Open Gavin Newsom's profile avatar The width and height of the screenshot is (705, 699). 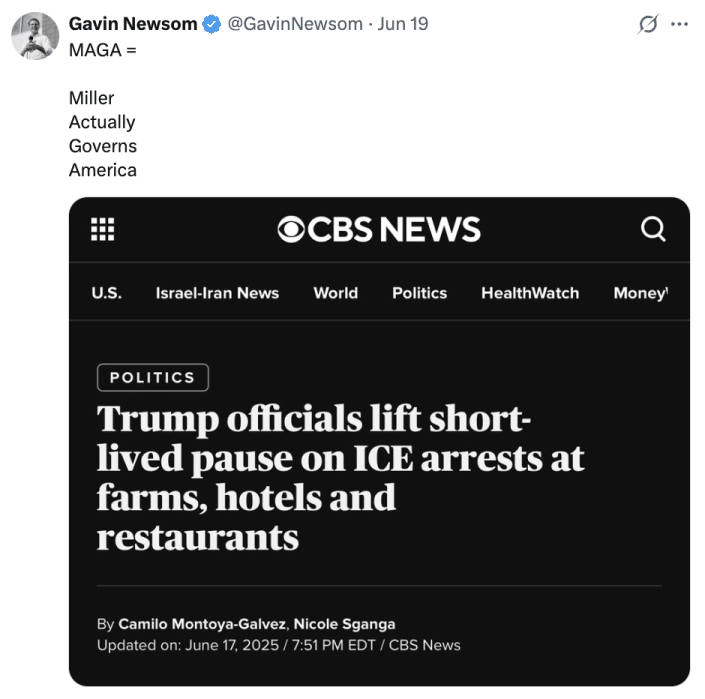(x=35, y=36)
